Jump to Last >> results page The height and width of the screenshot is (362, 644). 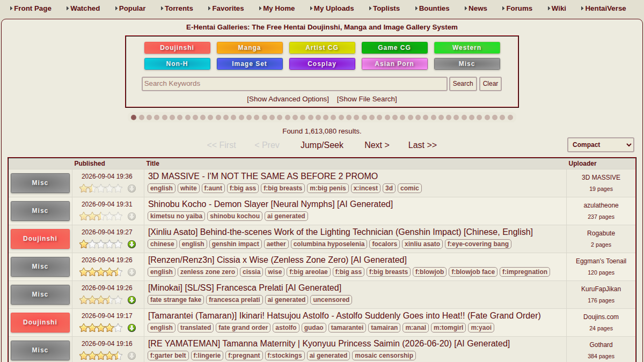[422, 145]
